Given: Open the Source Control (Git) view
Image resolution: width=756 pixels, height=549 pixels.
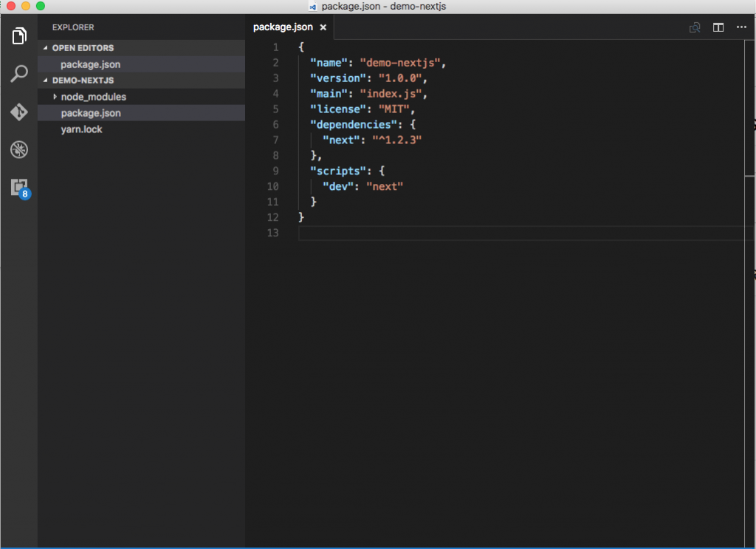Looking at the screenshot, I should [x=18, y=112].
